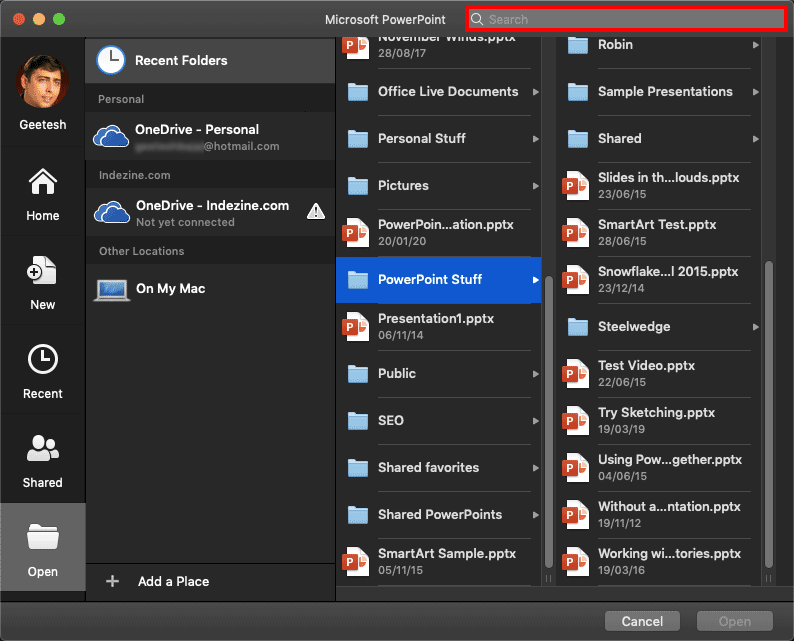Viewport: 794px width, 641px height.
Task: Select the Shared favorites folder name
Action: [x=428, y=467]
